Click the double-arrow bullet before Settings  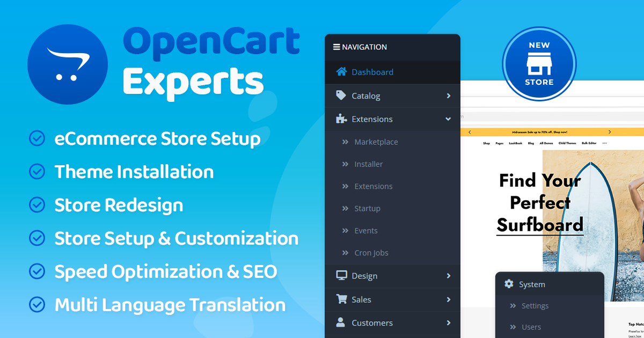513,306
